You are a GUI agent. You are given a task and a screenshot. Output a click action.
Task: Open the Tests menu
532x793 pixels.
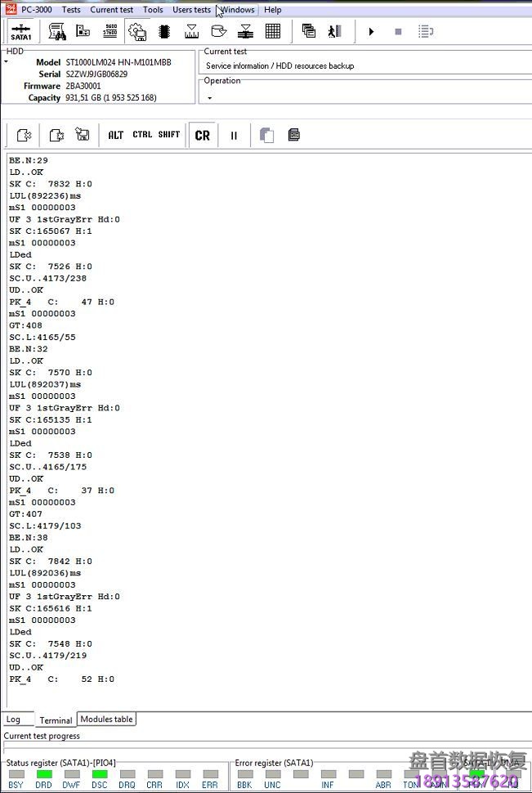(71, 10)
